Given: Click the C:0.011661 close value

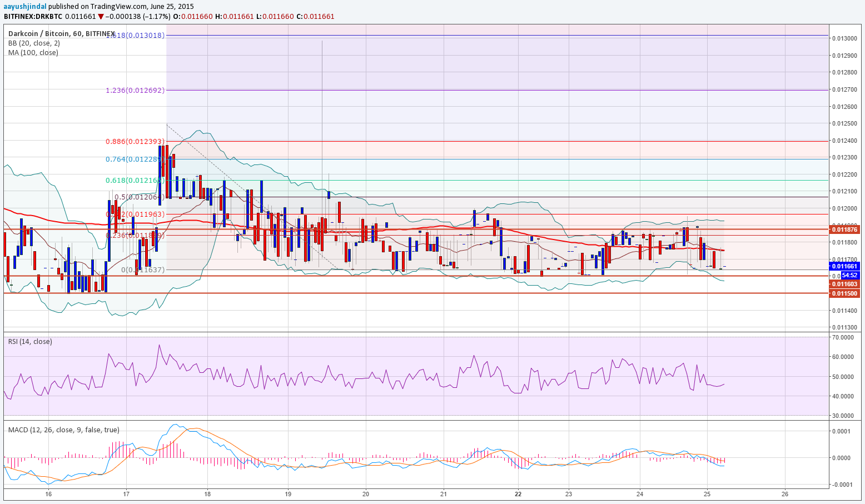Looking at the screenshot, I should coord(315,16).
